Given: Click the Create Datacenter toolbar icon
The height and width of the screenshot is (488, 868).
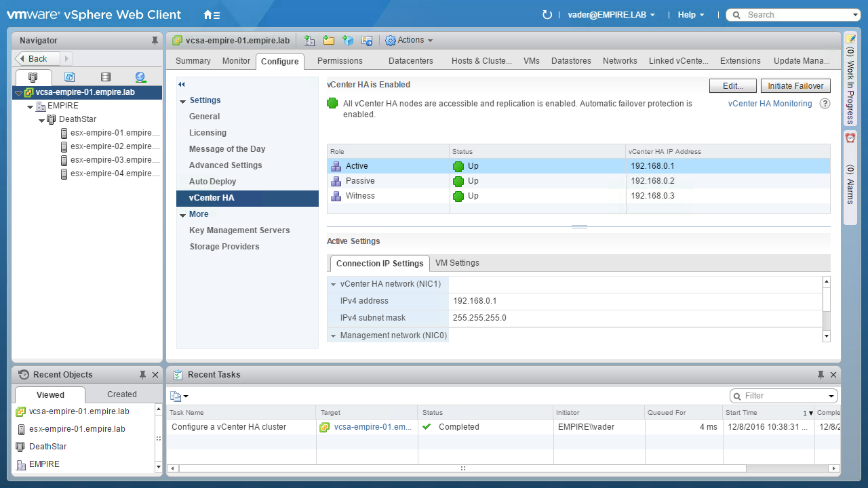Looking at the screenshot, I should (310, 41).
